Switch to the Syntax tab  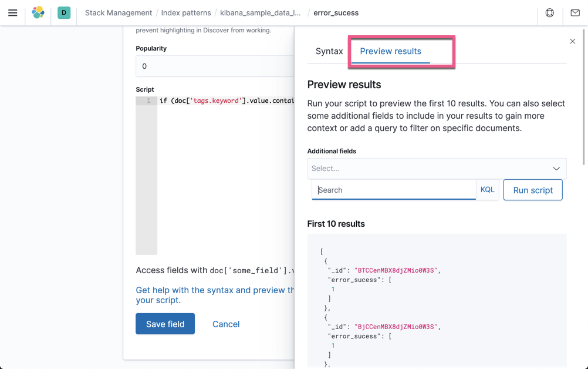pos(329,51)
